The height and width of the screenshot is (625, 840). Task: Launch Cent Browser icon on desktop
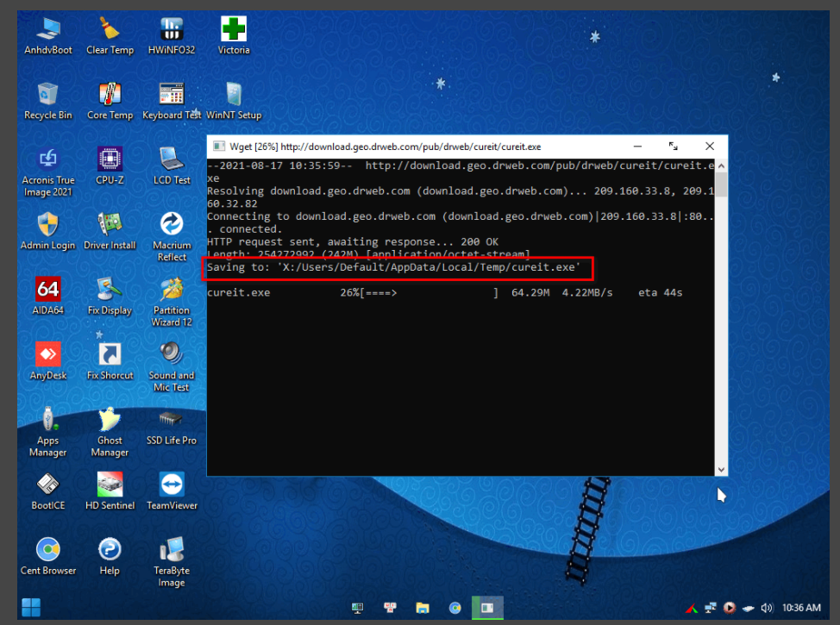pos(48,556)
